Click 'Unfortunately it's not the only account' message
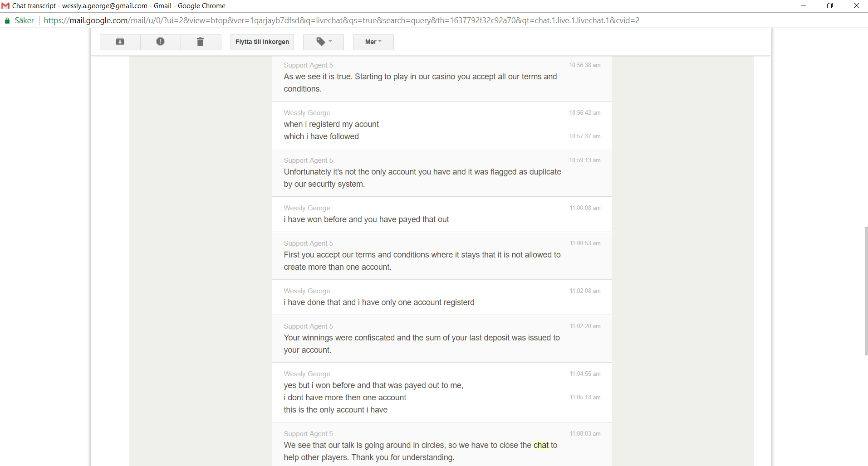 pyautogui.click(x=422, y=178)
